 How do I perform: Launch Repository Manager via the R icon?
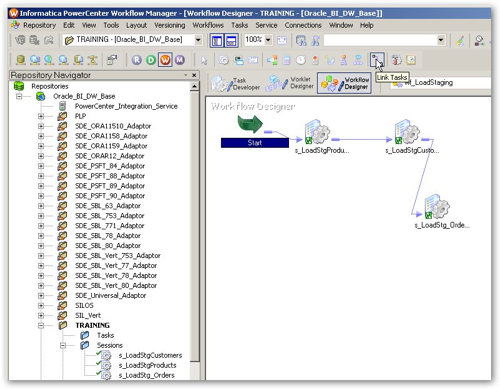[137, 60]
